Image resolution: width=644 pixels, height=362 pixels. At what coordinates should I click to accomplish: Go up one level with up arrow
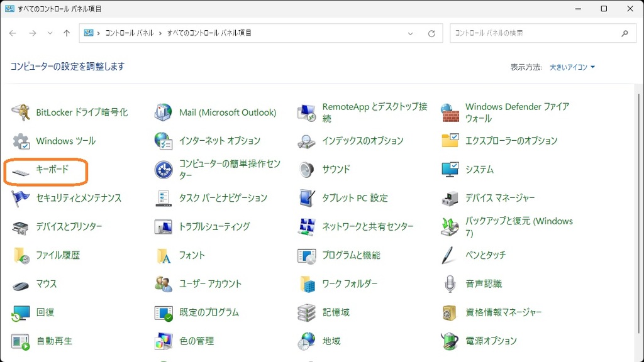tap(67, 33)
